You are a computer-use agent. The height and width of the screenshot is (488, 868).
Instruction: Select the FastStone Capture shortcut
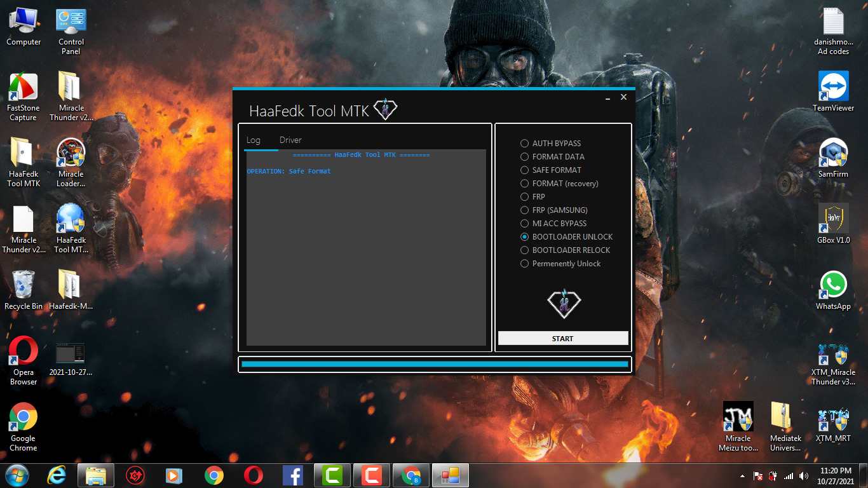click(x=24, y=97)
